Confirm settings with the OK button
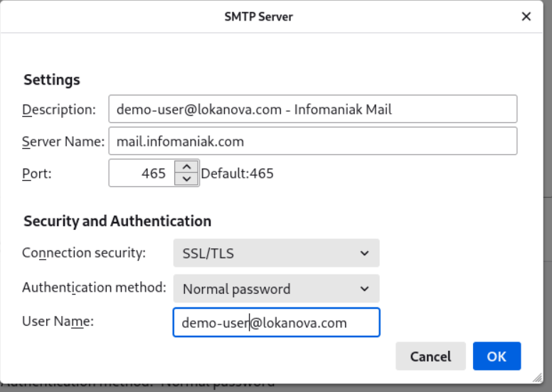552x392 pixels. tap(497, 356)
